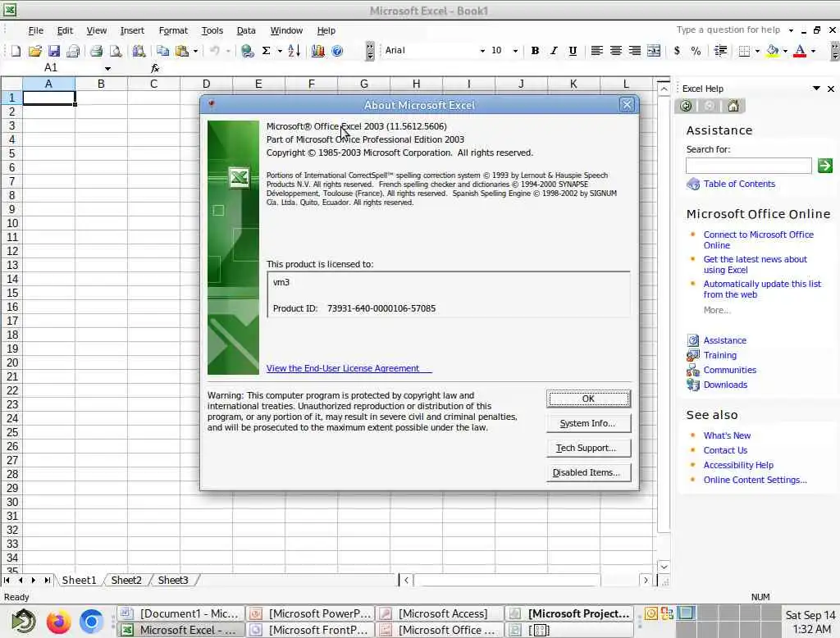Screen dimensions: 840x638
Task: Open the Fill Color dropdown arrow
Action: pyautogui.click(x=785, y=51)
